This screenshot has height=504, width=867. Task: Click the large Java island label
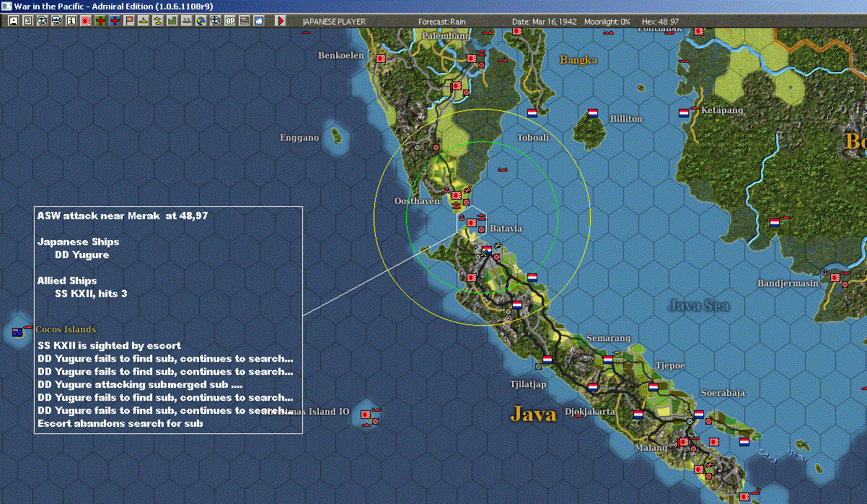pyautogui.click(x=534, y=414)
